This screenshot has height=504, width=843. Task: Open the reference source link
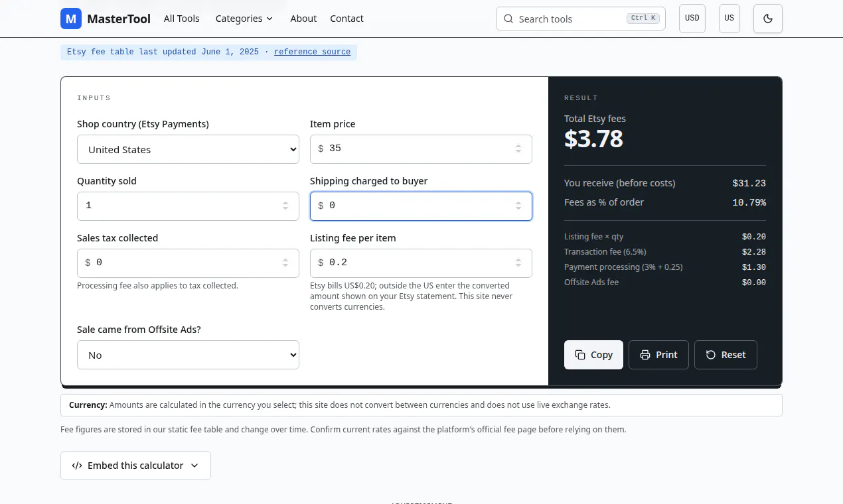click(x=312, y=52)
